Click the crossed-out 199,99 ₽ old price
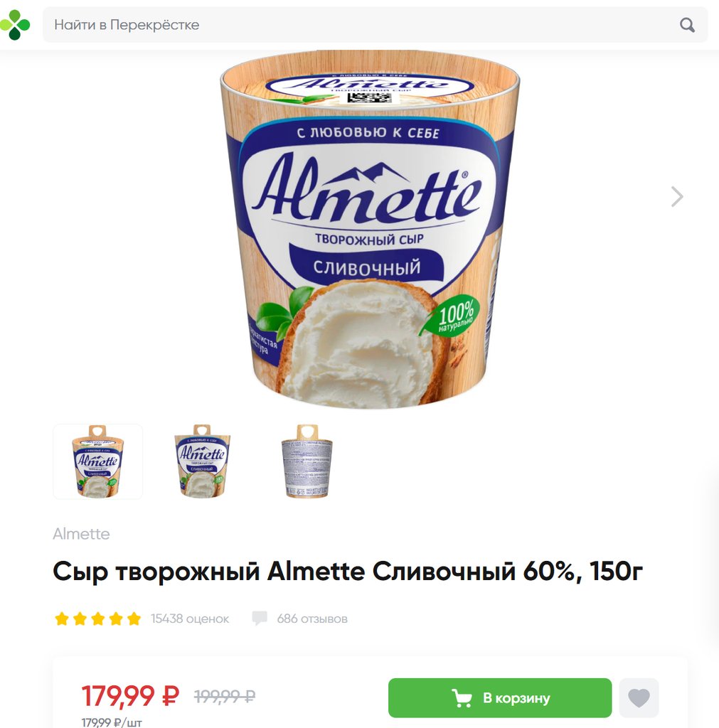The height and width of the screenshot is (728, 719). point(224,696)
